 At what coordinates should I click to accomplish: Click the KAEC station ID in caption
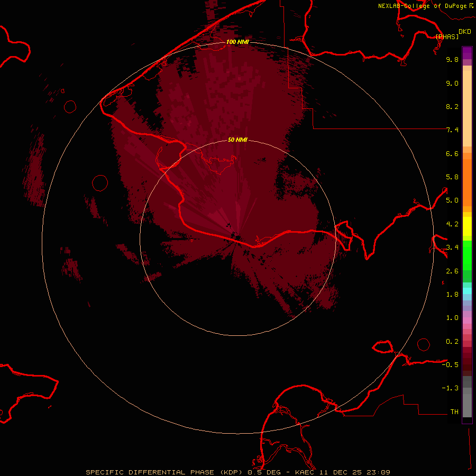305,472
